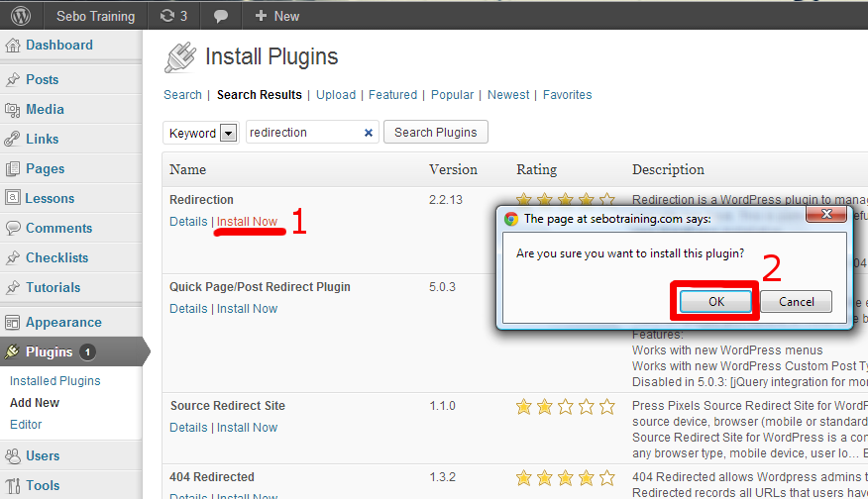Switch to the Featured tab
This screenshot has height=499, width=868.
click(393, 95)
